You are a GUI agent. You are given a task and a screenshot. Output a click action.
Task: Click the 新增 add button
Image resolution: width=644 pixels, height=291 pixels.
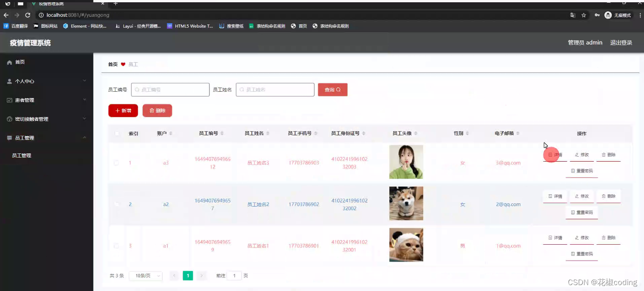click(x=123, y=111)
